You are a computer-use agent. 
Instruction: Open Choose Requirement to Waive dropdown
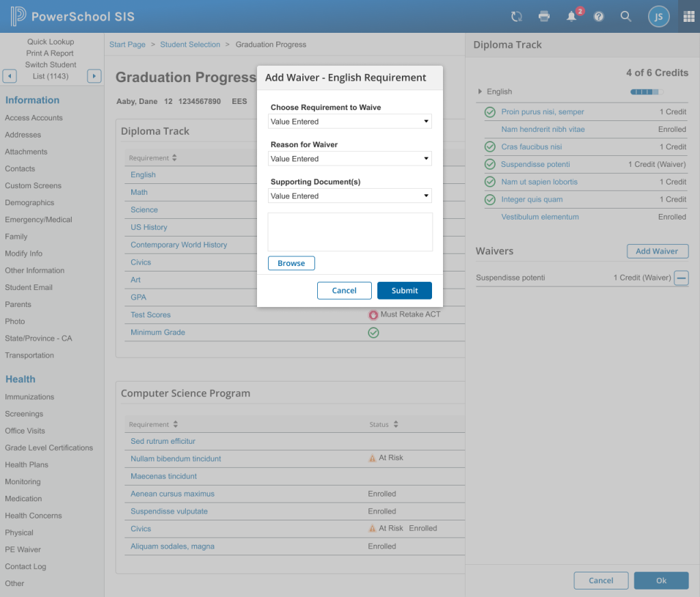pyautogui.click(x=349, y=122)
